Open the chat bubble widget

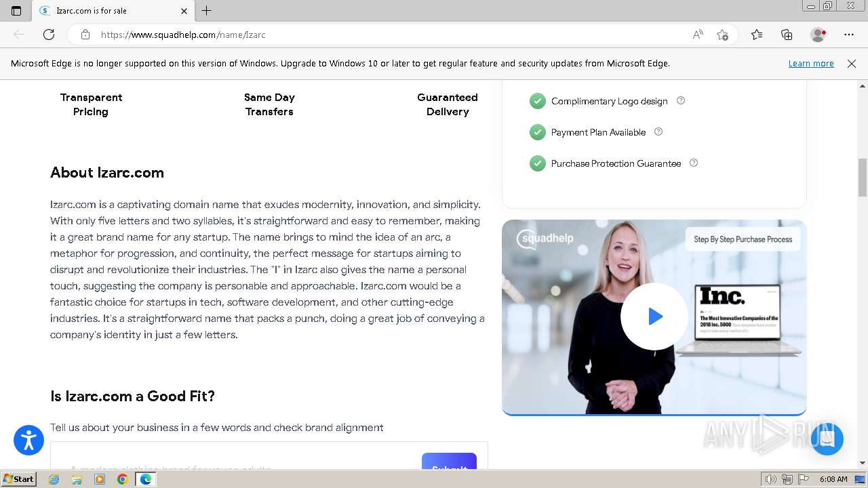(827, 439)
